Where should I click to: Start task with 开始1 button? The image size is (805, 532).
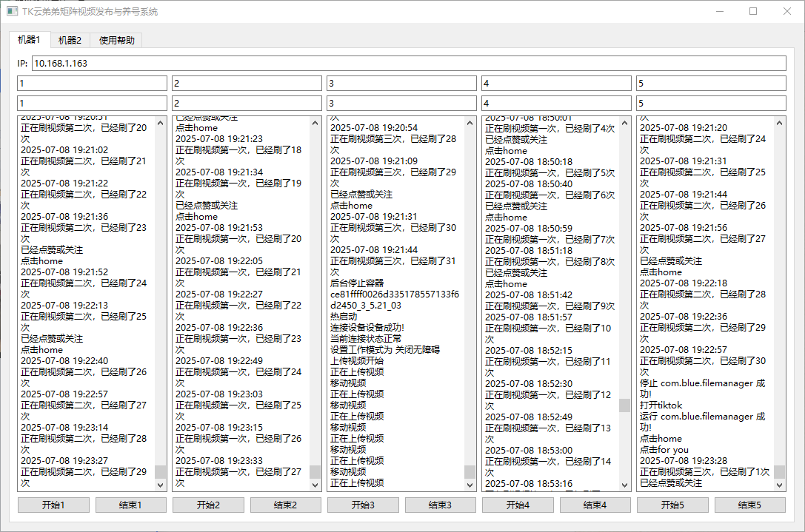coord(53,505)
